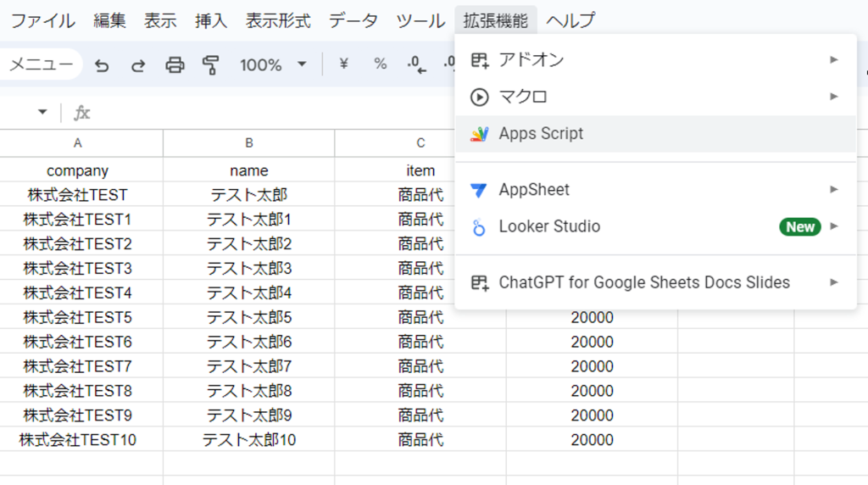Select column B header
Viewport: 868px width, 485px height.
coord(249,143)
